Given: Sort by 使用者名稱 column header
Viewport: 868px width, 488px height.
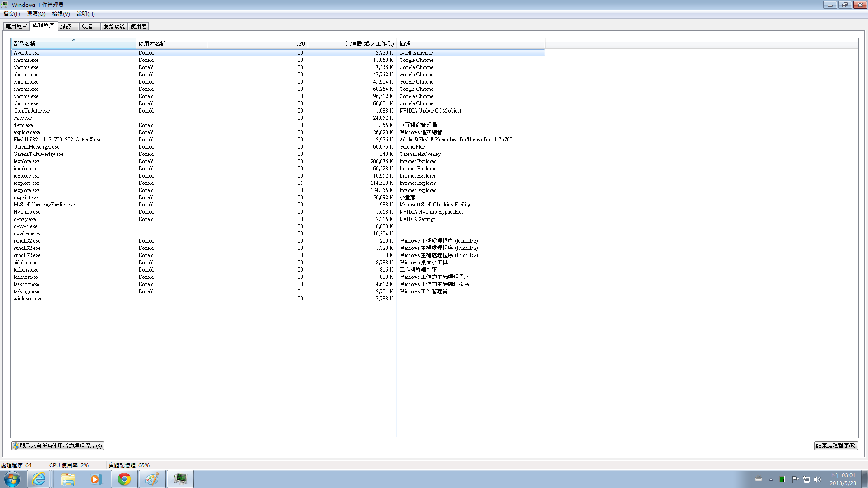Looking at the screenshot, I should point(172,44).
